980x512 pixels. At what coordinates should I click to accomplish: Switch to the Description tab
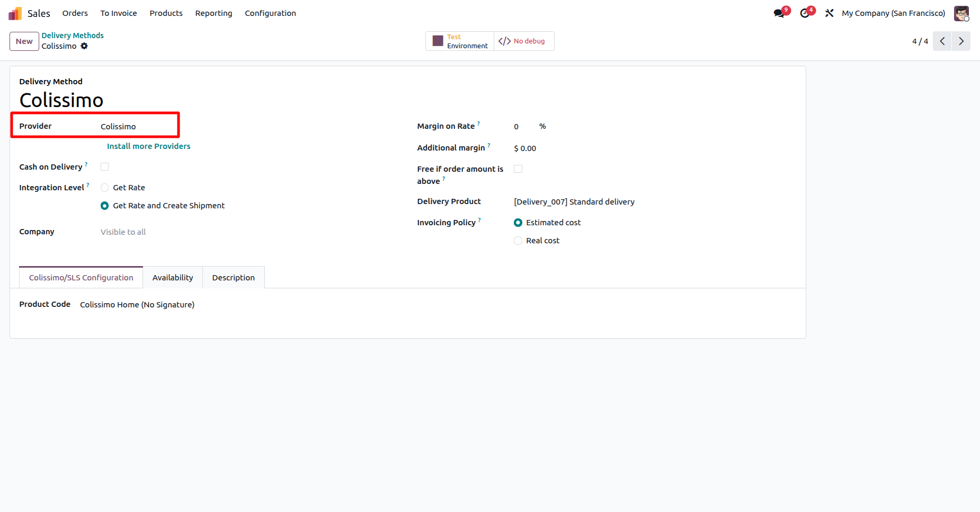234,278
